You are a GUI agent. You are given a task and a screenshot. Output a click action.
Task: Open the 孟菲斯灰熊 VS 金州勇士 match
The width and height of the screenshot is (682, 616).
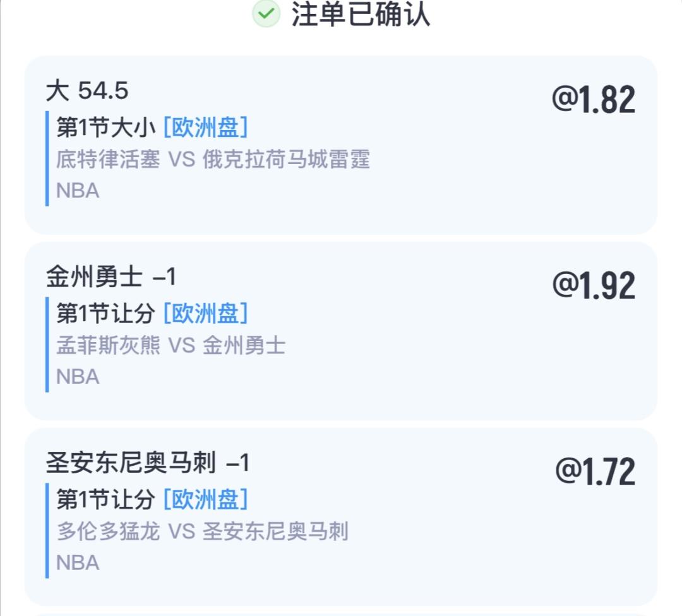170,345
